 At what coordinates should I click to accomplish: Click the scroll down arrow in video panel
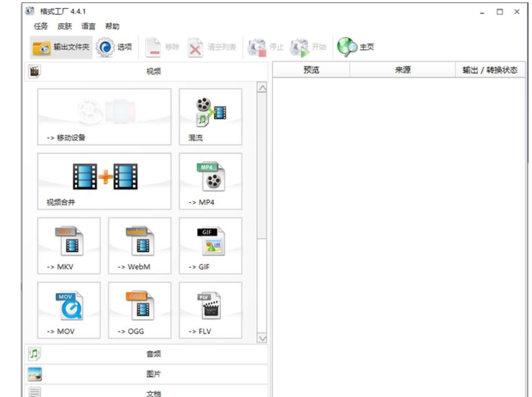tap(262, 339)
